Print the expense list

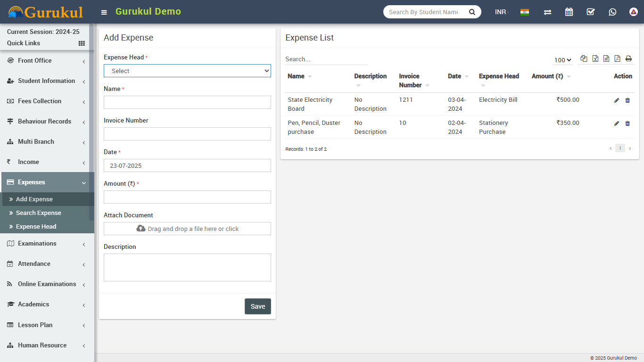[628, 59]
